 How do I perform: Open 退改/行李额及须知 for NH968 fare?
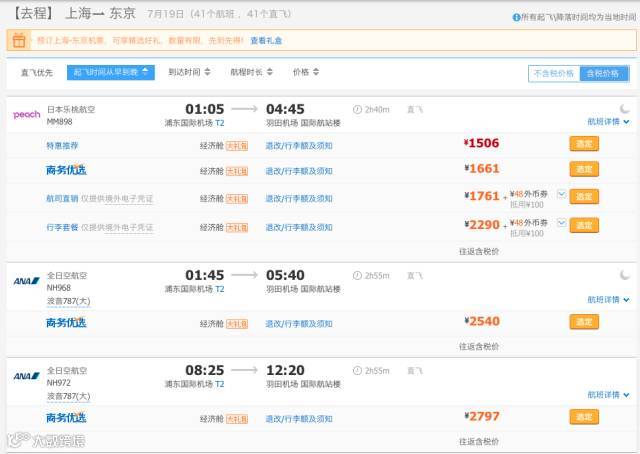point(299,324)
